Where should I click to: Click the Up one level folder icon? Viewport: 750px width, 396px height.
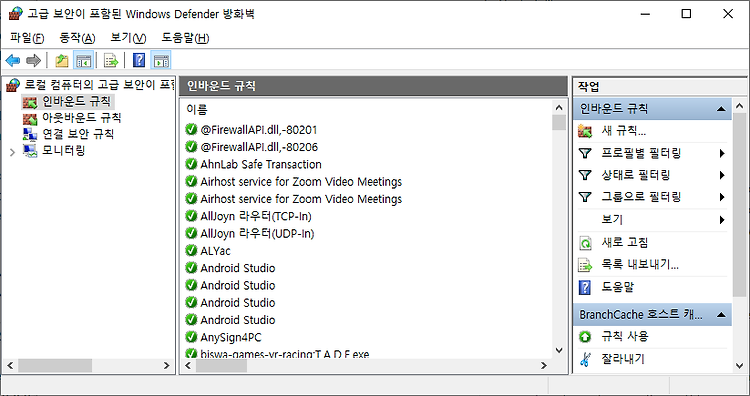(62, 61)
